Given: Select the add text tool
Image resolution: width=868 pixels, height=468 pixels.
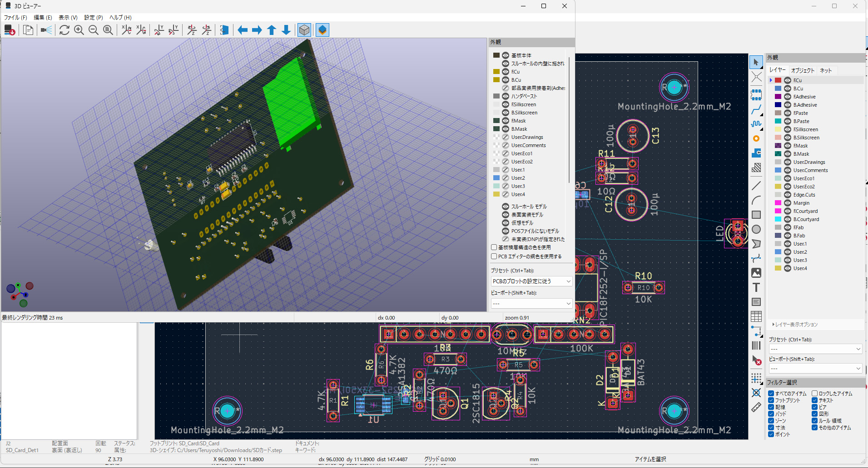Looking at the screenshot, I should (x=756, y=287).
